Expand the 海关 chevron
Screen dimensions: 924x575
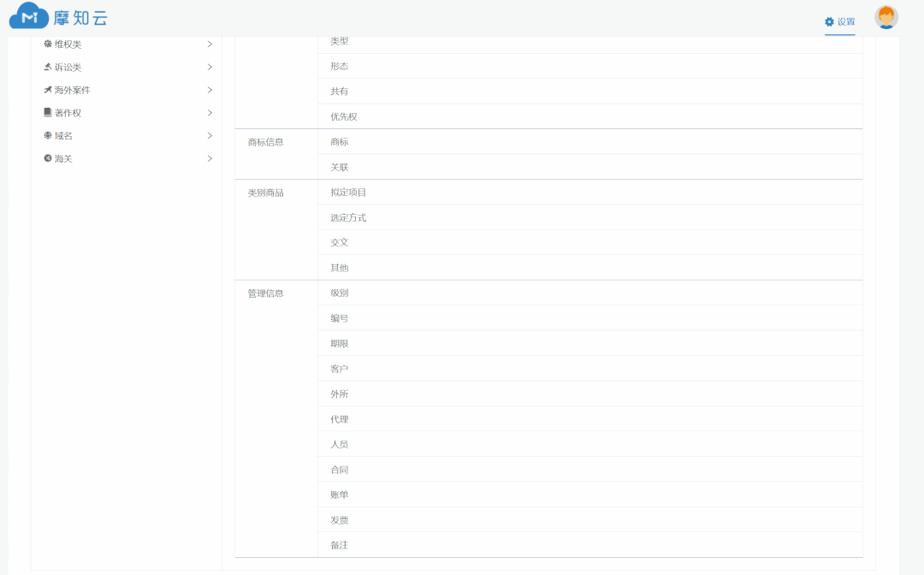[x=210, y=158]
